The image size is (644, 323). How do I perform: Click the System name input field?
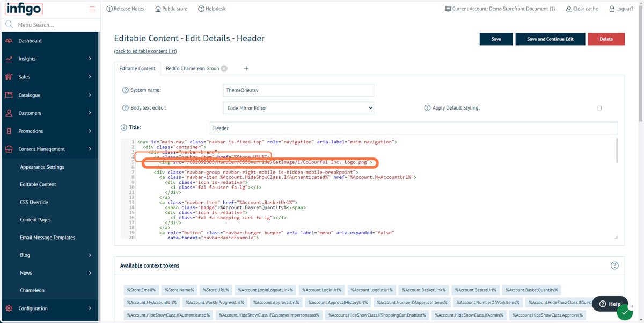tap(298, 90)
